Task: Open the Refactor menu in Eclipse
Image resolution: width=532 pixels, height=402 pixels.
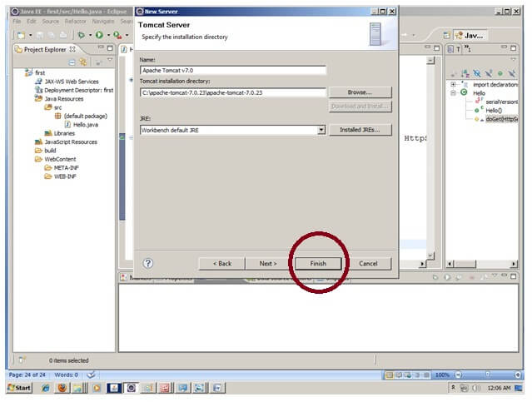Action: (75, 22)
